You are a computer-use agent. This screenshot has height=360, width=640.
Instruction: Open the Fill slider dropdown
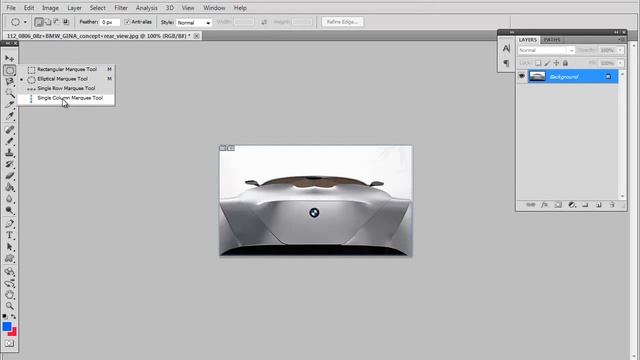[x=620, y=63]
